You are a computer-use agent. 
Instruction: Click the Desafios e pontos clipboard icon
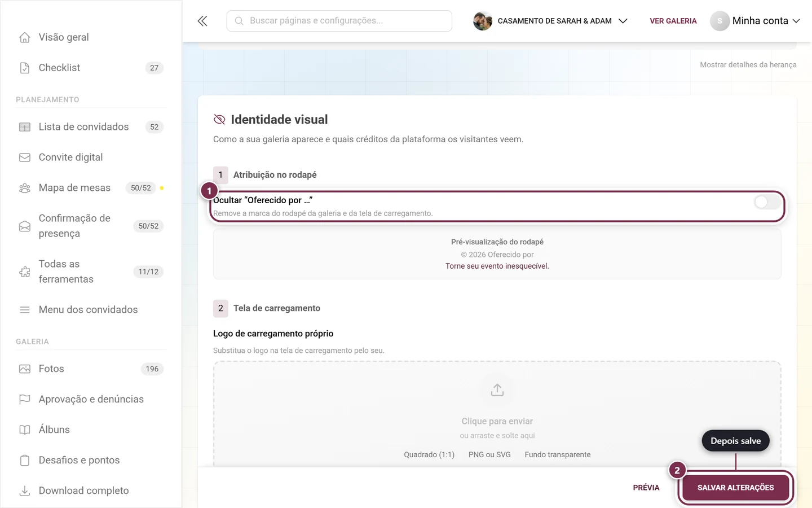coord(25,460)
